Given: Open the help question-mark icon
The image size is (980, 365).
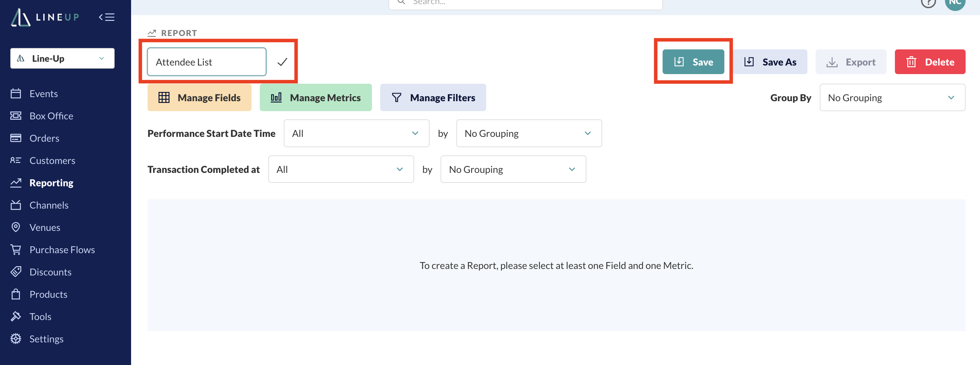Looking at the screenshot, I should [928, 3].
